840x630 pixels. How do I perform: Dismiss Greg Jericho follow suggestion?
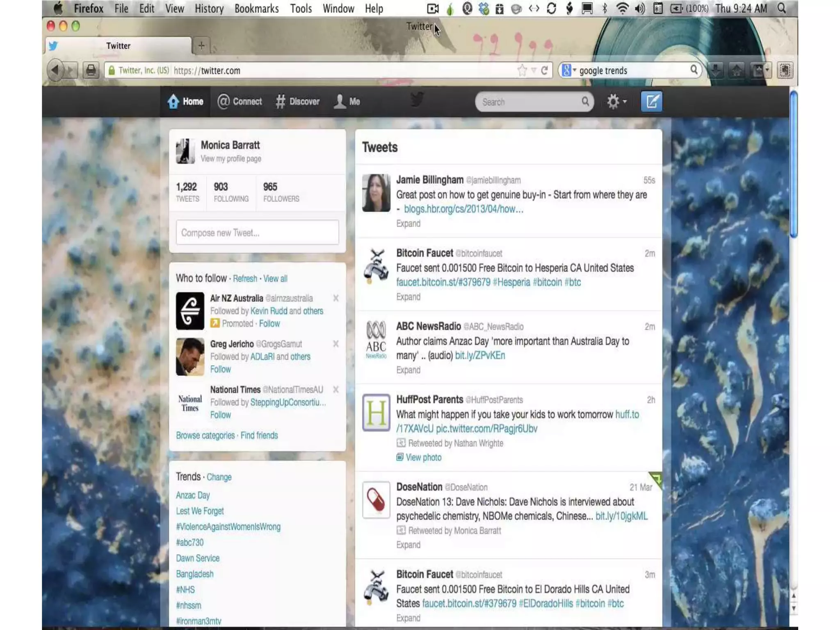[336, 344]
